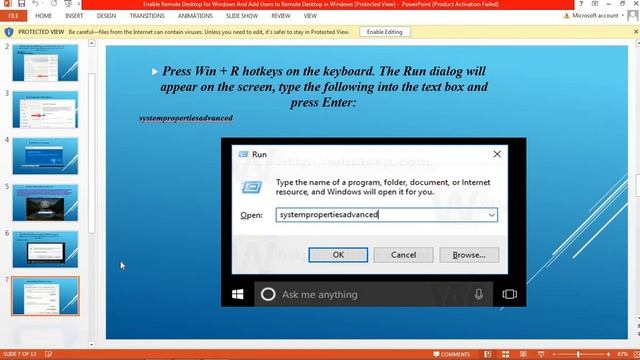The image size is (640, 360).
Task: Switch to the HOME ribbon tab
Action: 43,16
